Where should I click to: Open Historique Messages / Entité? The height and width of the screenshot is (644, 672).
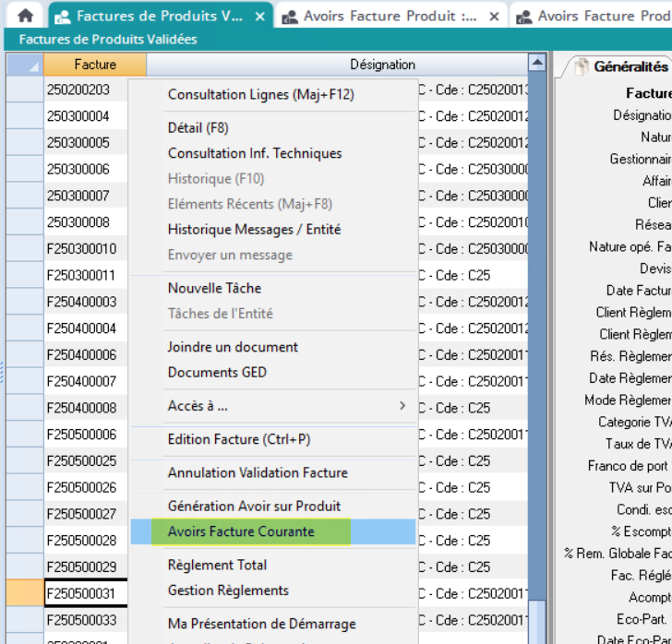point(254,229)
